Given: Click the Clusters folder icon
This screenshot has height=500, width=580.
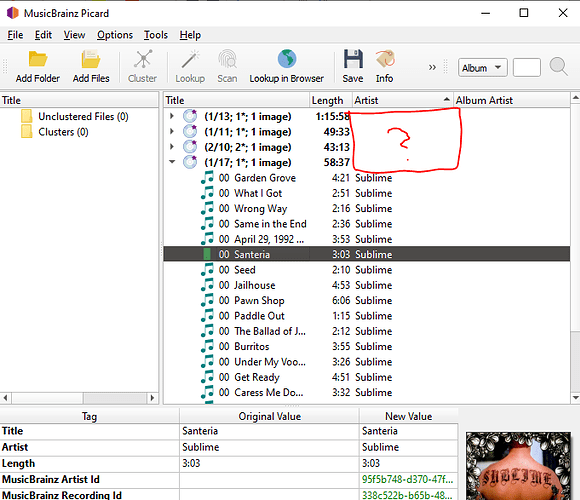Looking at the screenshot, I should 27,132.
